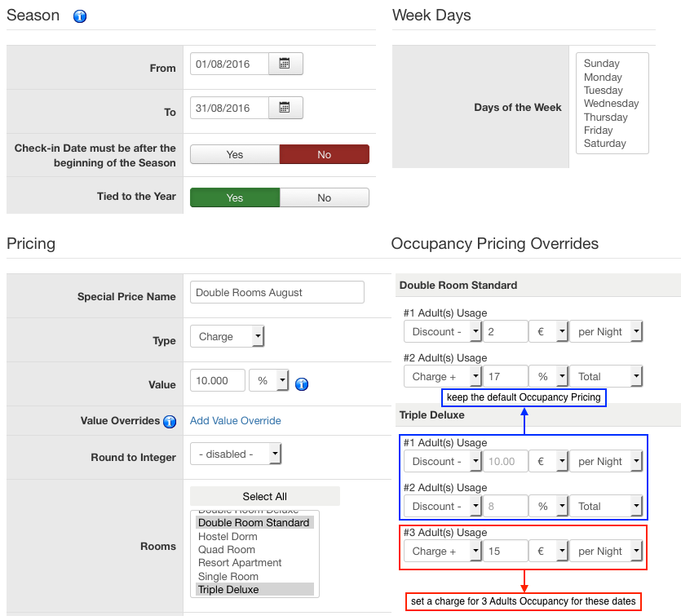681x616 pixels.
Task: Click Triple Deluxe #2 Adult amount 8 field
Action: [505, 506]
